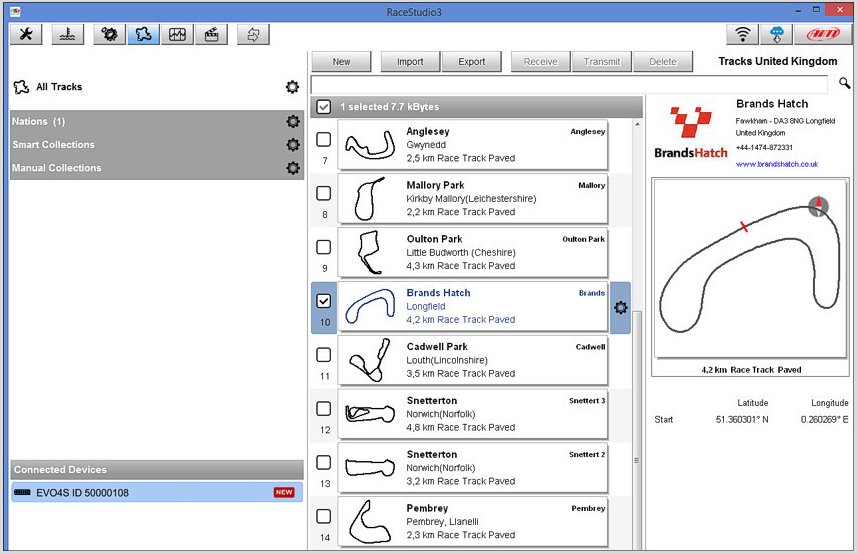This screenshot has width=858, height=554.
Task: Check the Anglesey track checkbox
Action: coord(324,139)
